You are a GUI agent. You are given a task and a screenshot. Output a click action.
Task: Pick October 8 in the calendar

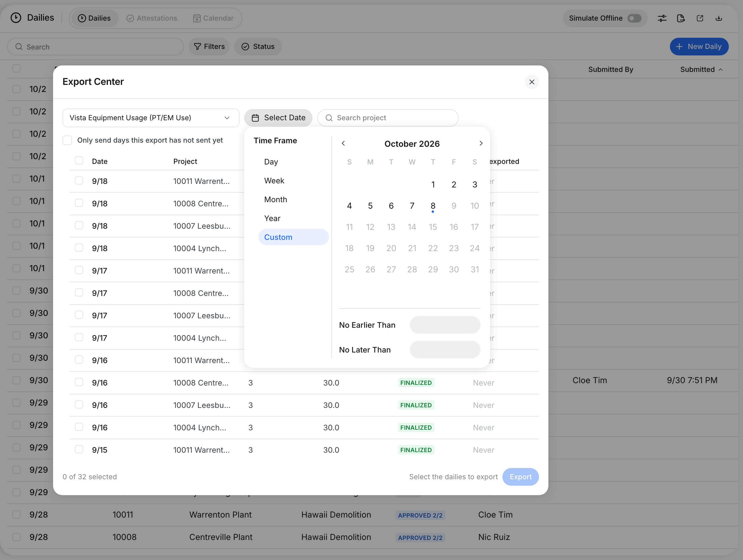pos(433,206)
